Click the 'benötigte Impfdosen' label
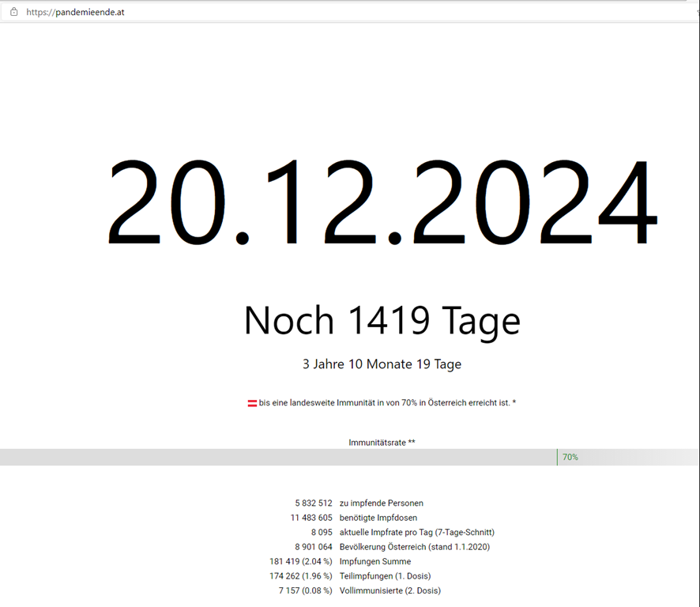The image size is (700, 607). 378,518
